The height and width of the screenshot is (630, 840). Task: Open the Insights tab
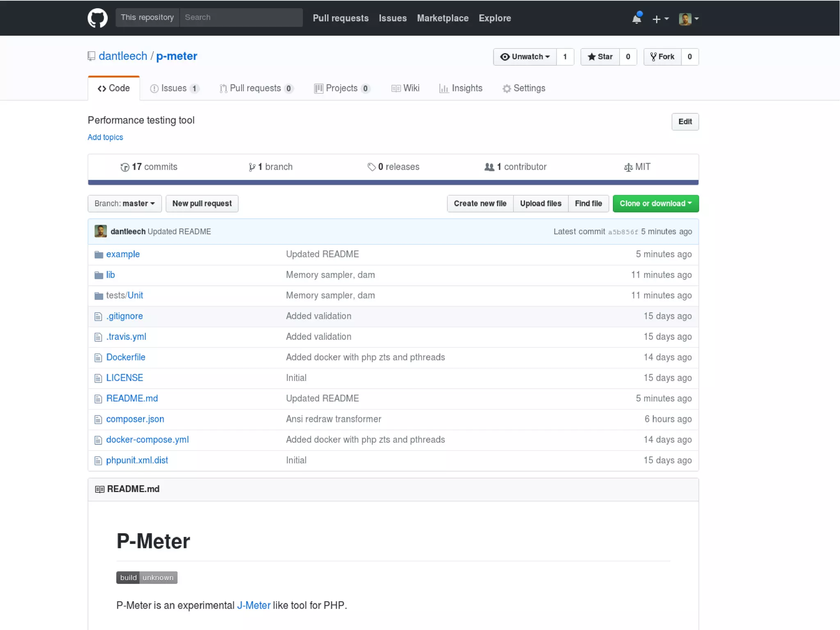[x=461, y=88]
